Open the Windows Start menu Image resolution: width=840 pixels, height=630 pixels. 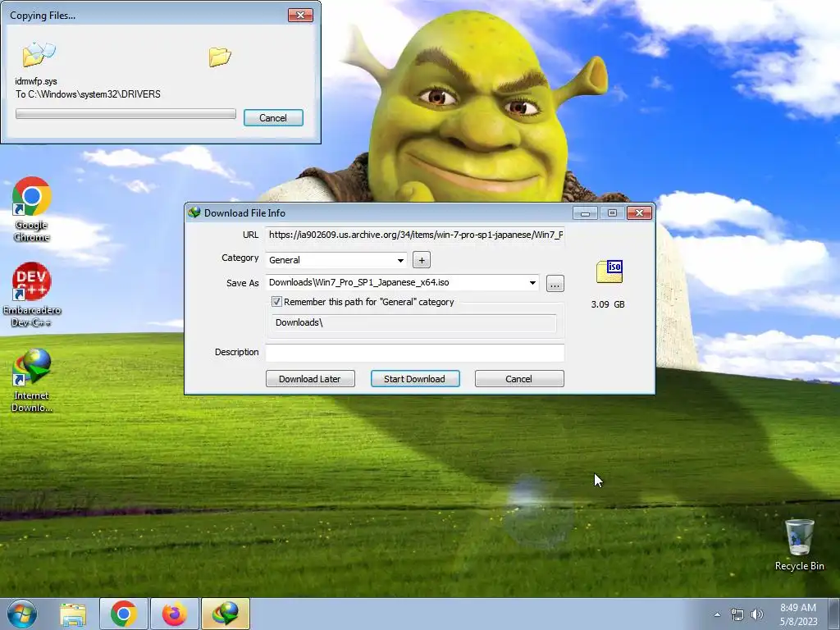coord(22,614)
